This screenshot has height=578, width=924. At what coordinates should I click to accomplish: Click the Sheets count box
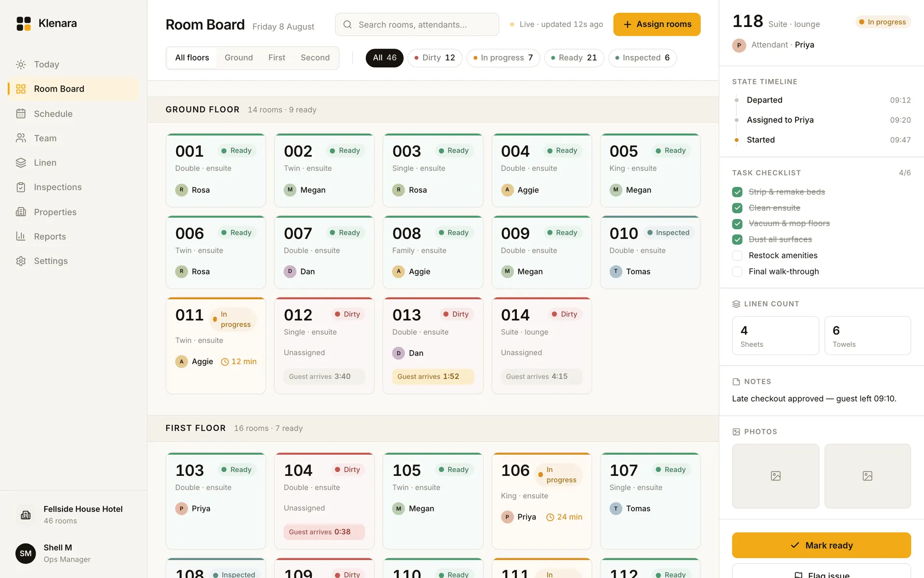pos(776,336)
